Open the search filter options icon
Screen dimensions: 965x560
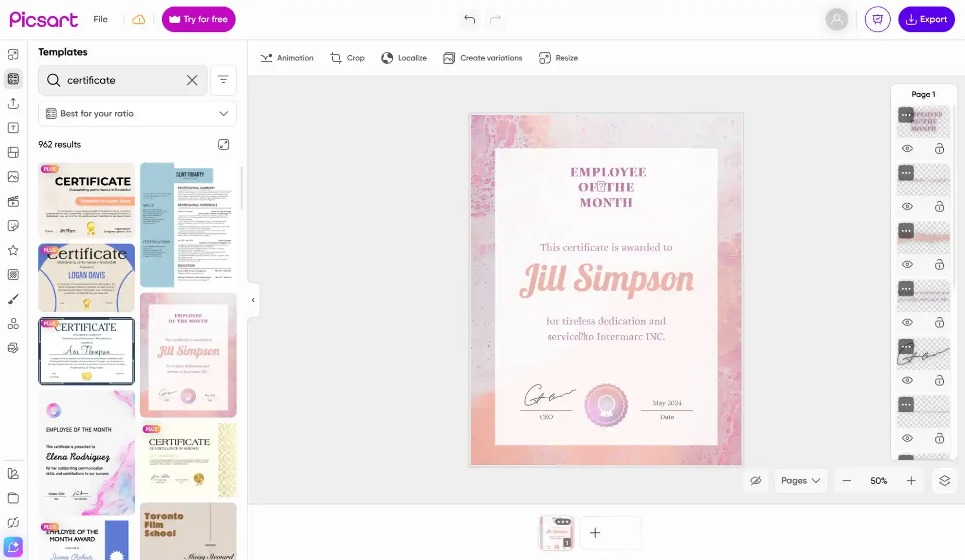point(223,80)
